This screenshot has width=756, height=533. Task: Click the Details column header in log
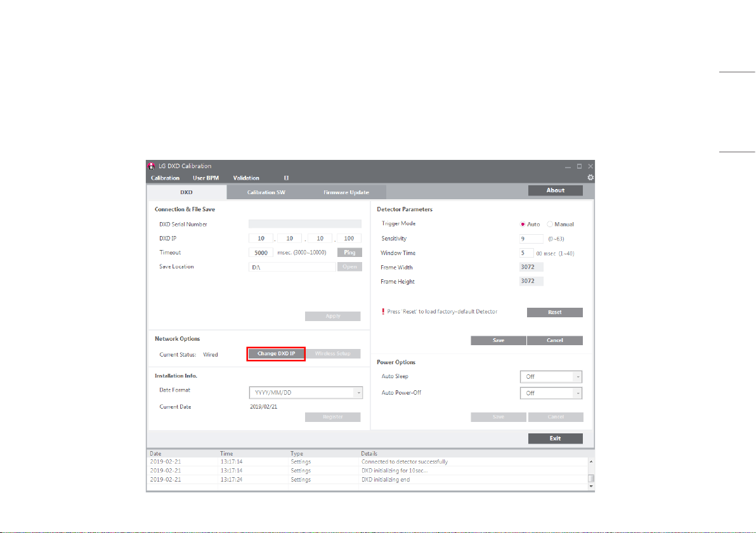369,454
